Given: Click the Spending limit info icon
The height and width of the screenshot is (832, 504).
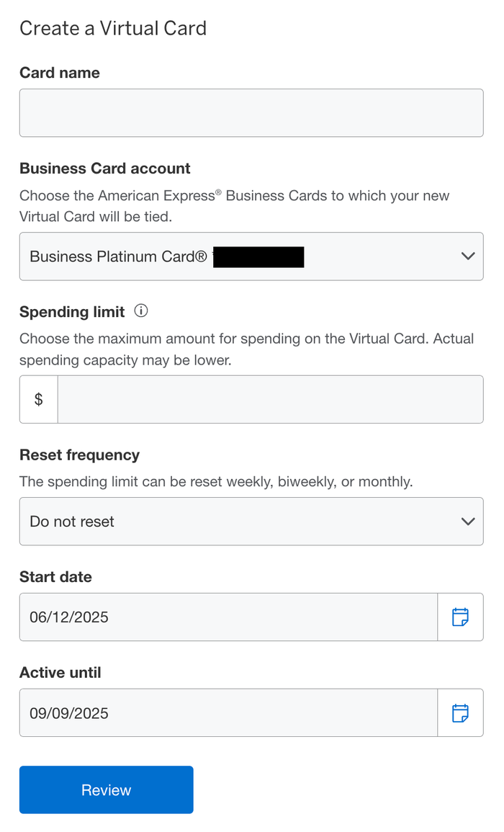Looking at the screenshot, I should pos(140,311).
